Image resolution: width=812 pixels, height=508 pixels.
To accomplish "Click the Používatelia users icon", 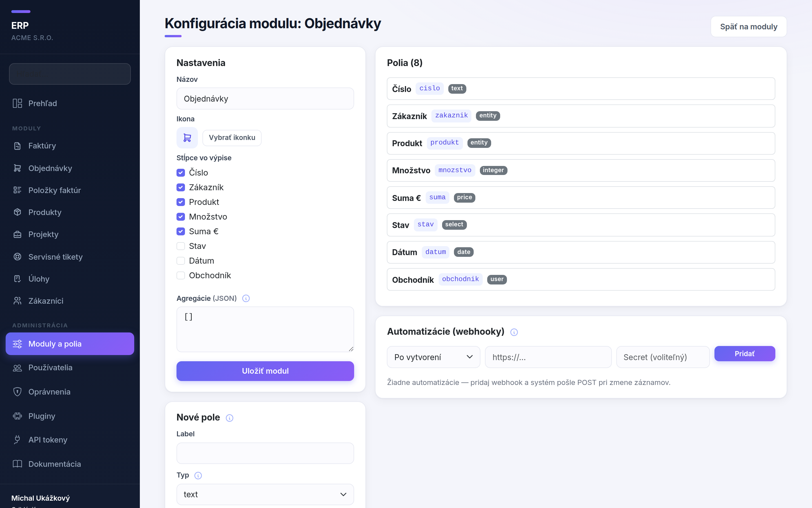I will (17, 367).
